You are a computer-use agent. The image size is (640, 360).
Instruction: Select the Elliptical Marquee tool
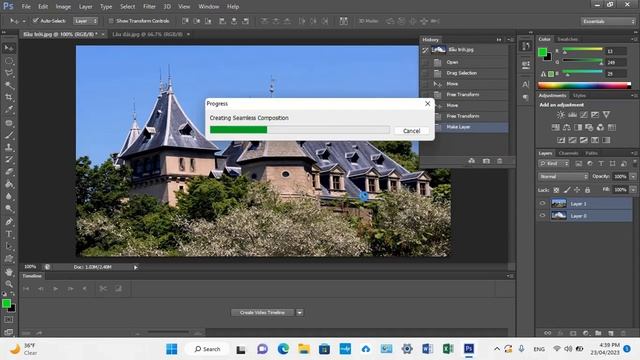coord(9,61)
